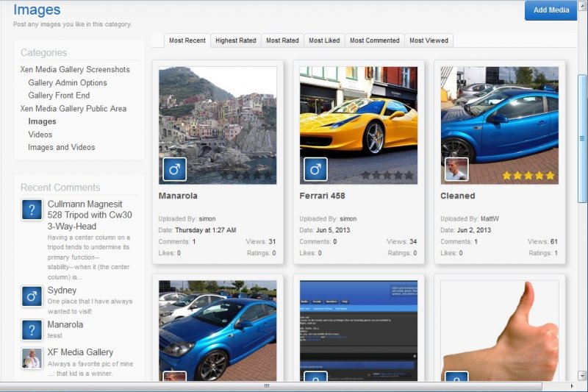
Task: Open the Sydney recent comment title
Action: point(62,290)
